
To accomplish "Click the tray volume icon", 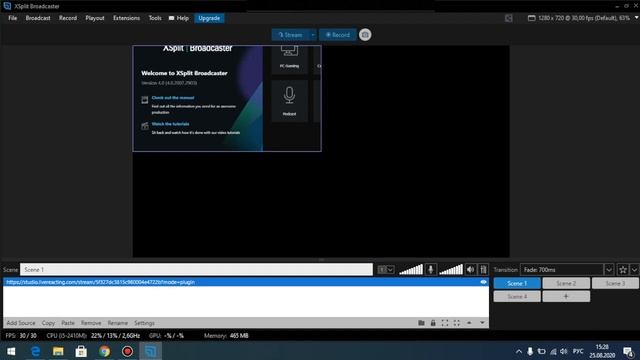I will pyautogui.click(x=564, y=351).
